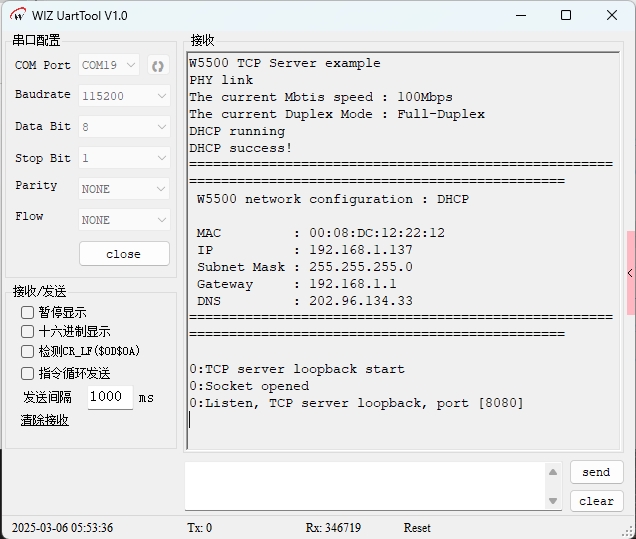636x539 pixels.
Task: Expand the Baudrate dropdown
Action: [124, 96]
